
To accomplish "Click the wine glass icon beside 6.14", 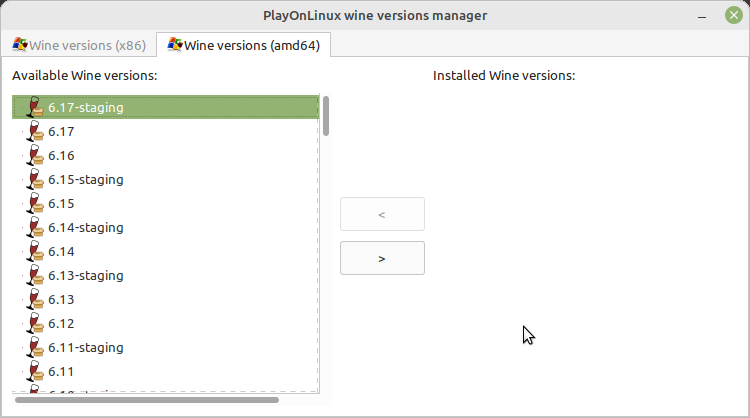I will tap(35, 252).
